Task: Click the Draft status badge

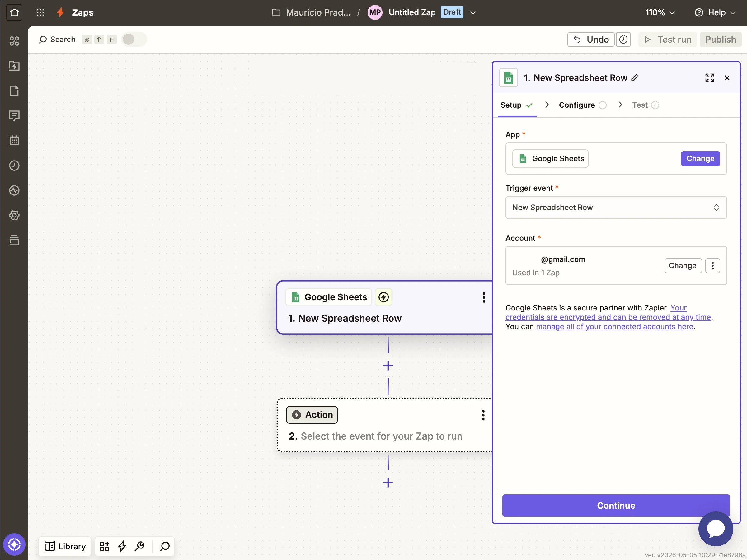Action: (452, 12)
